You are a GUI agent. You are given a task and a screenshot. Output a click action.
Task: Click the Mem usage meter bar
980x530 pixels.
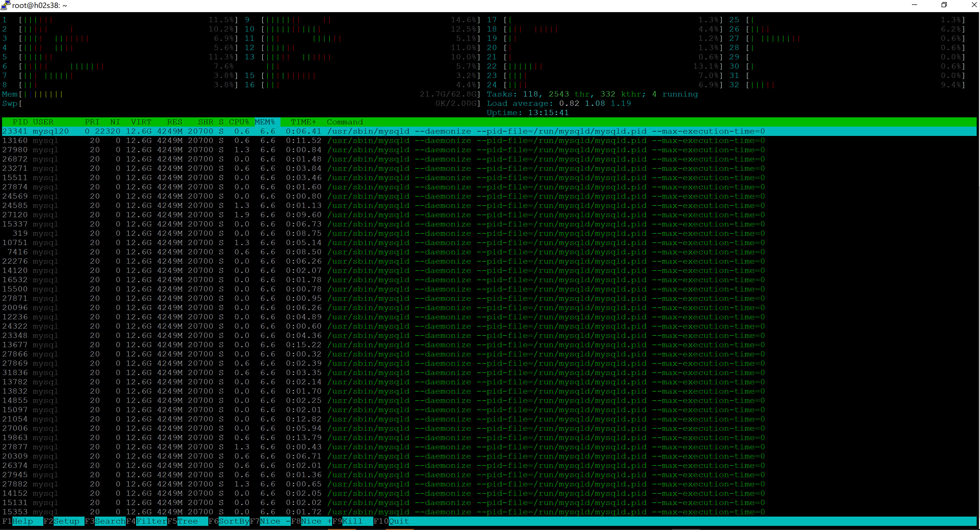click(x=241, y=94)
